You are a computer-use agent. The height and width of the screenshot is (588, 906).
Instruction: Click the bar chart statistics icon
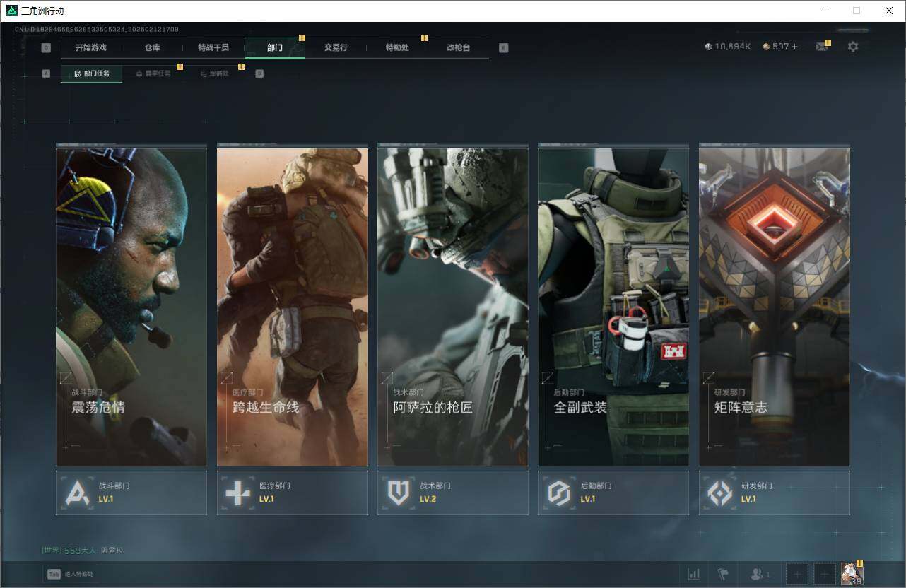coord(694,574)
